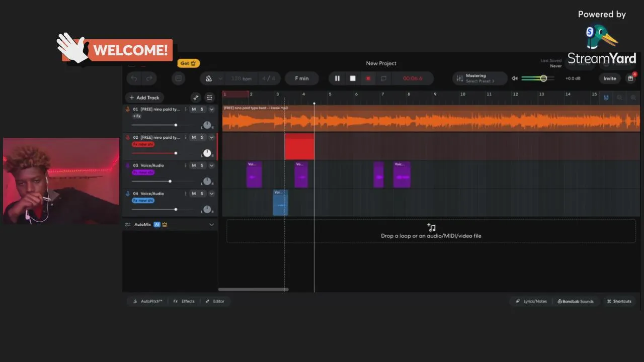Open the AutoPitch tab
Viewport: 644px width, 362px height.
[x=148, y=301]
